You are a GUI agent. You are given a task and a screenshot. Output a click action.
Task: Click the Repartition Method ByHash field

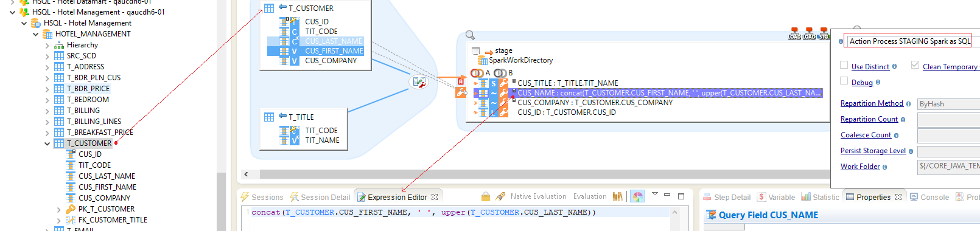(x=948, y=104)
